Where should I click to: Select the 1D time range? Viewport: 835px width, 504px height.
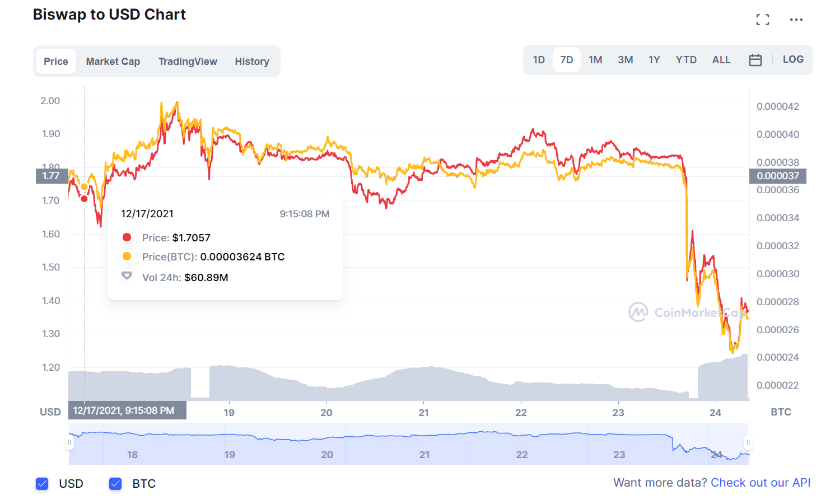[539, 60]
